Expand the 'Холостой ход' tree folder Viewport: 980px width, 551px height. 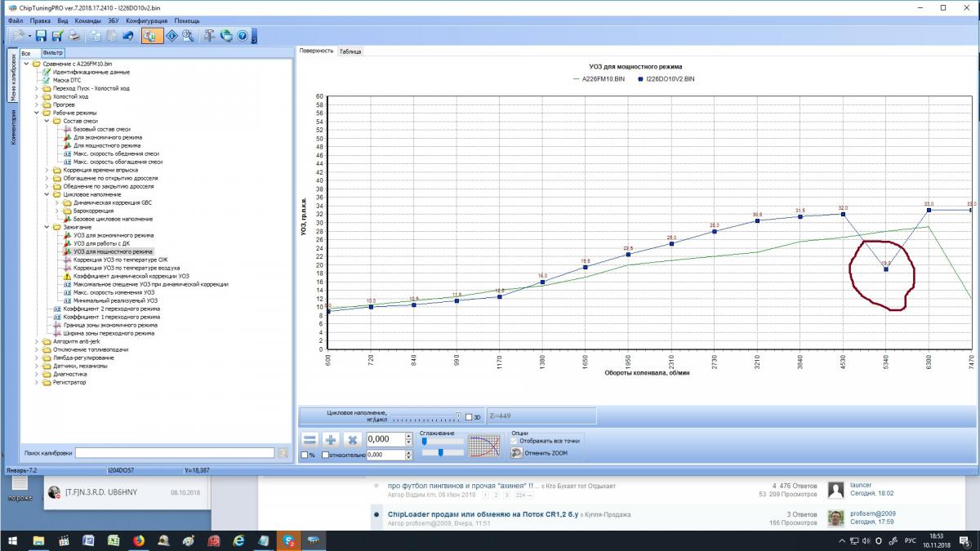37,96
